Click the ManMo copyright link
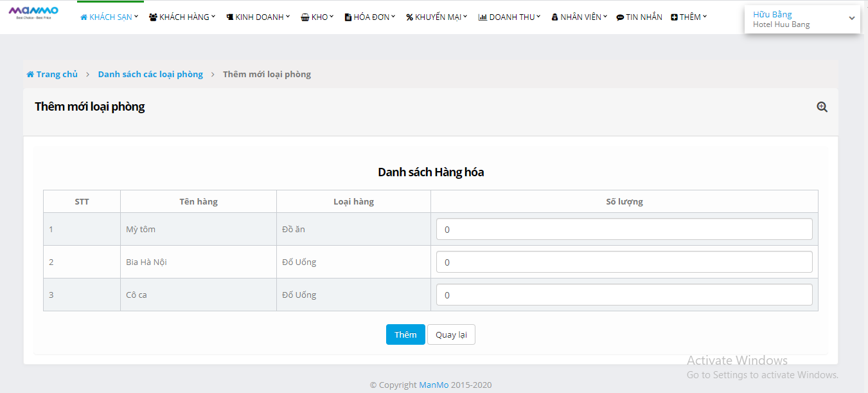Viewport: 868px width, 393px height. pos(434,385)
